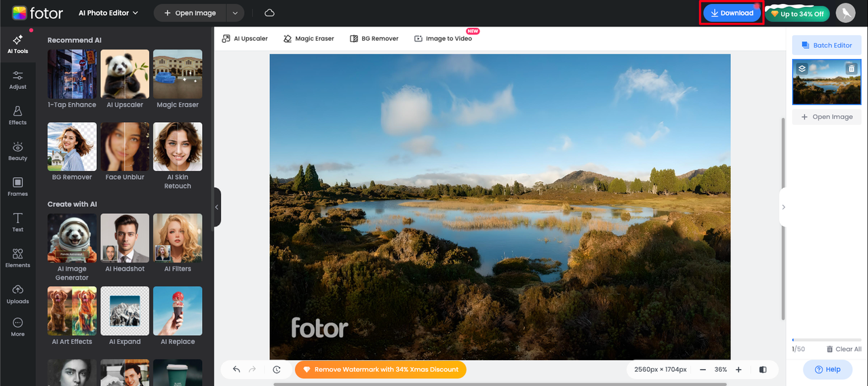Open the edit history clock icon
Image resolution: width=868 pixels, height=386 pixels.
[277, 370]
